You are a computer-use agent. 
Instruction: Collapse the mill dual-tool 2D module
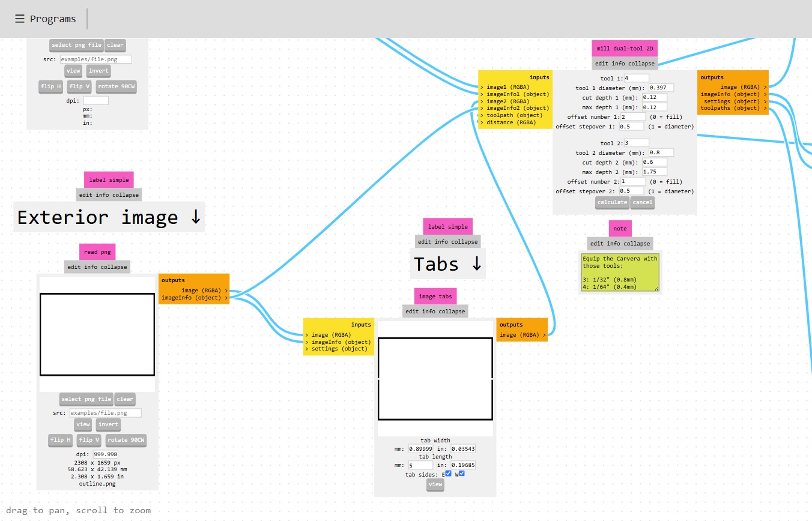640,64
